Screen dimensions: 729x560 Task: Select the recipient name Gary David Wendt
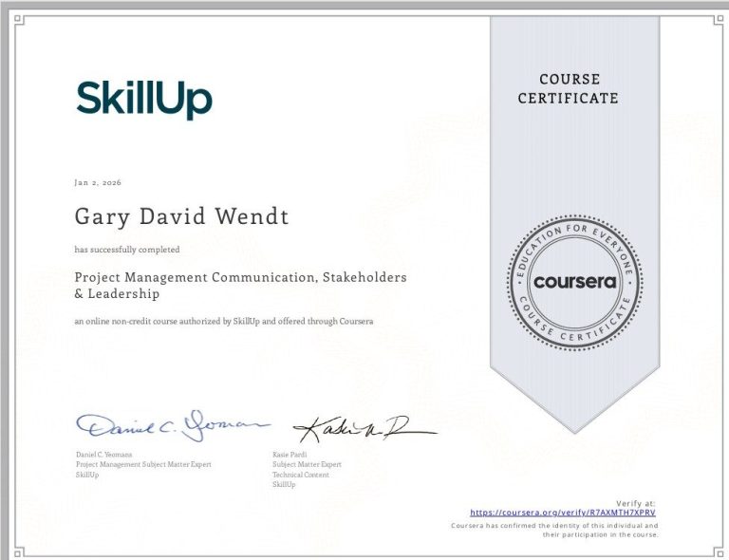coord(181,216)
